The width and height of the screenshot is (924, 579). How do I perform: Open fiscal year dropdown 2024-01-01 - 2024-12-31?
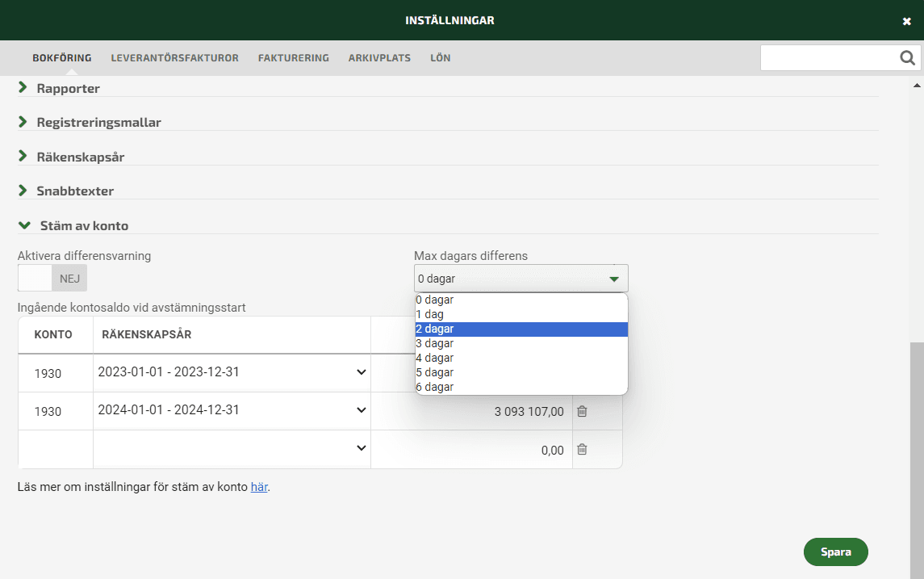232,410
